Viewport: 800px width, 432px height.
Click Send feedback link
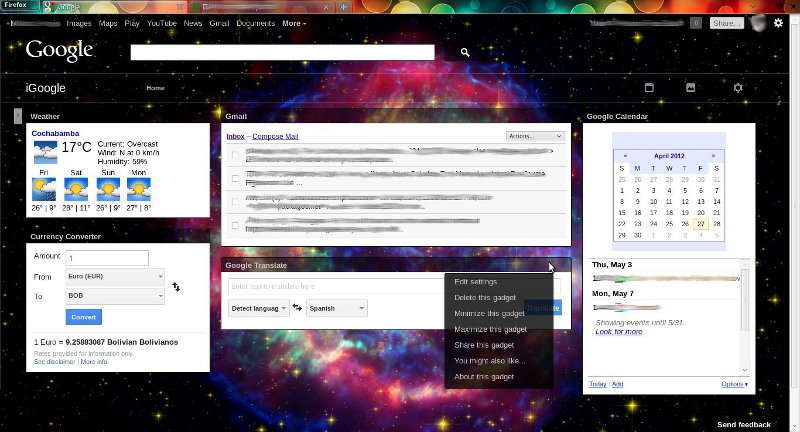[x=744, y=424]
